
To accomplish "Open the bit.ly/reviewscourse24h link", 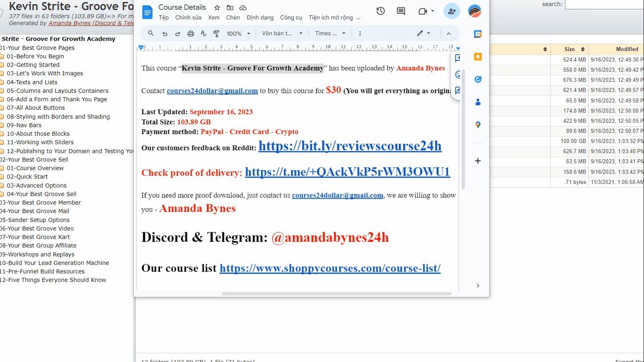I will pyautogui.click(x=350, y=146).
